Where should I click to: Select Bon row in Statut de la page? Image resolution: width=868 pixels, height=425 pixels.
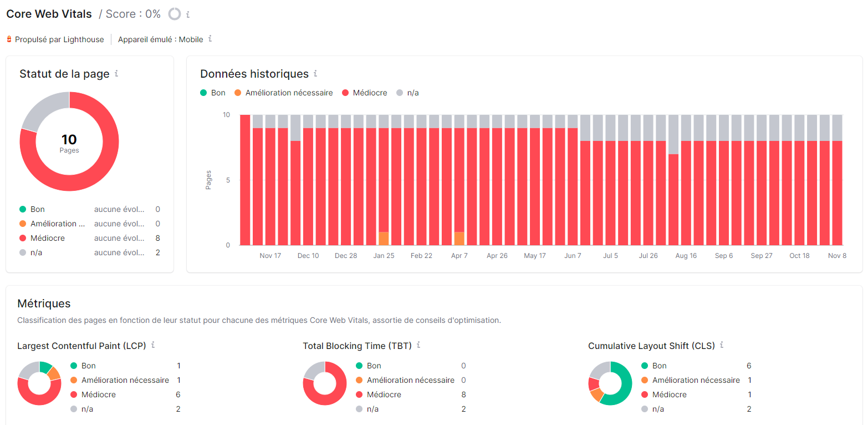(x=90, y=209)
